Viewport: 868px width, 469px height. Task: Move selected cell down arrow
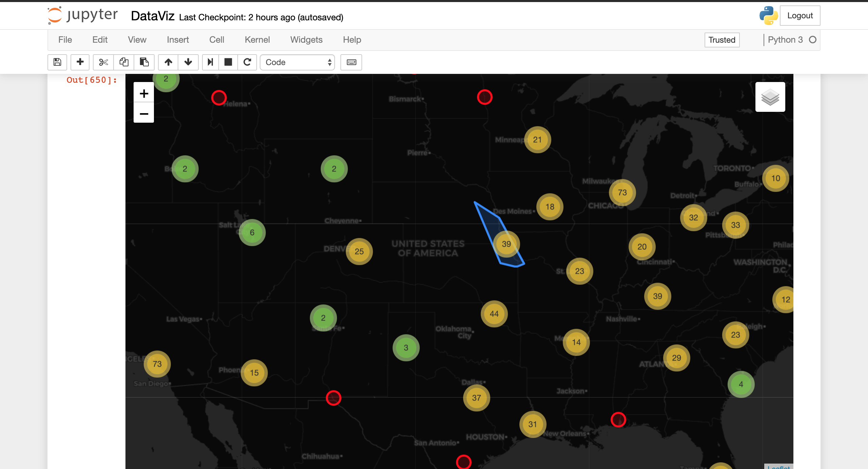pyautogui.click(x=188, y=62)
